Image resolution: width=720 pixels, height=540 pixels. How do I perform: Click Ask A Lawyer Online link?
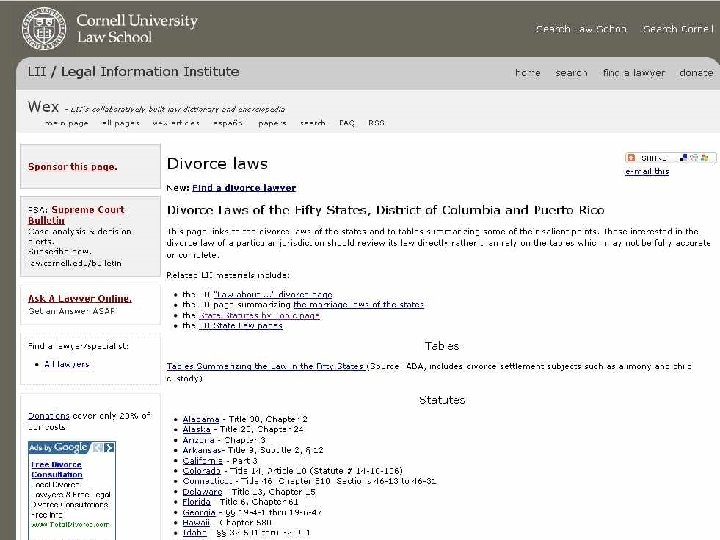80,298
